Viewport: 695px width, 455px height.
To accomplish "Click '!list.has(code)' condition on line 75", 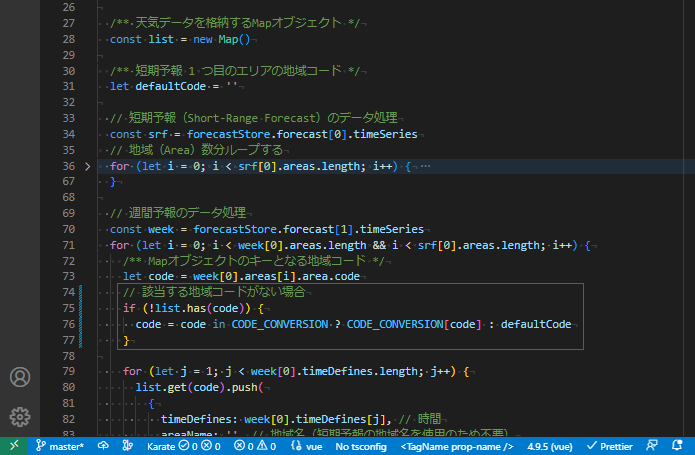I will point(197,308).
